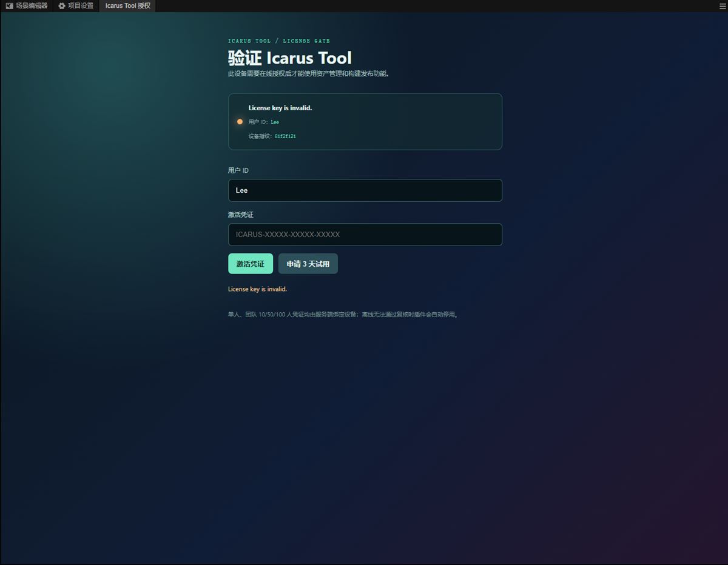
Task: Open the 项目设置 tab
Action: pyautogui.click(x=76, y=6)
